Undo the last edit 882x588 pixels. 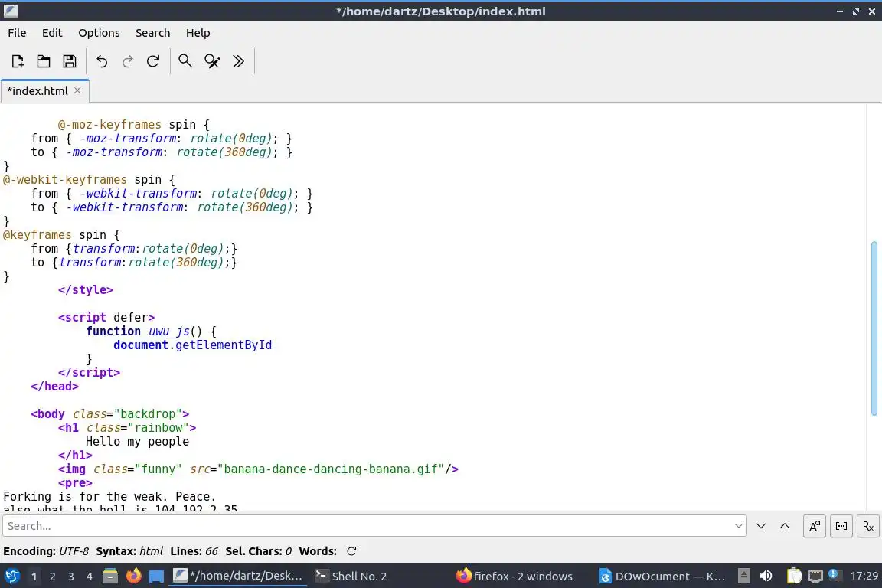[x=102, y=60]
